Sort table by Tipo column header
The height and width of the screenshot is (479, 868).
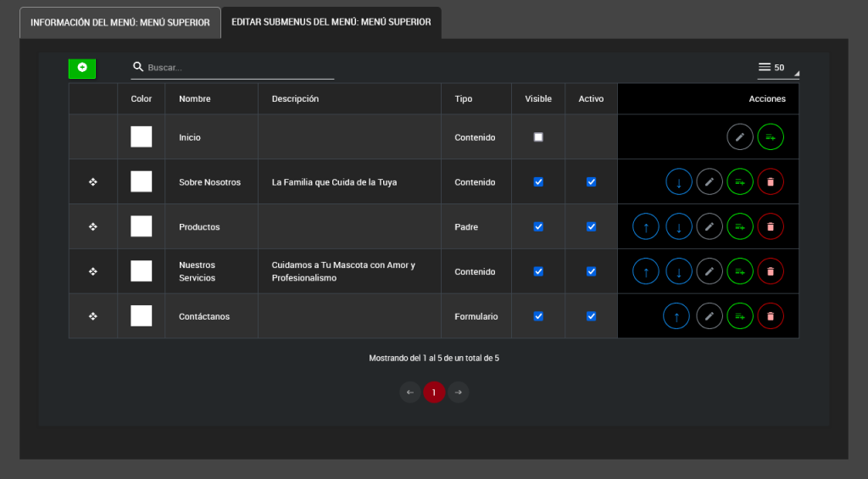464,99
